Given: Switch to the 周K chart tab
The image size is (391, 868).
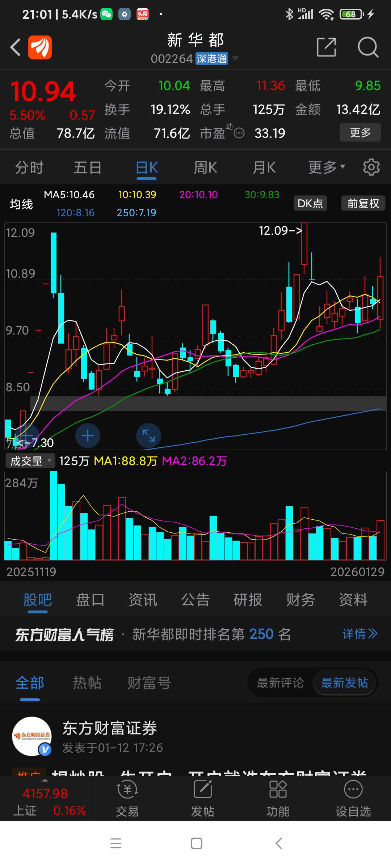Looking at the screenshot, I should point(206,168).
